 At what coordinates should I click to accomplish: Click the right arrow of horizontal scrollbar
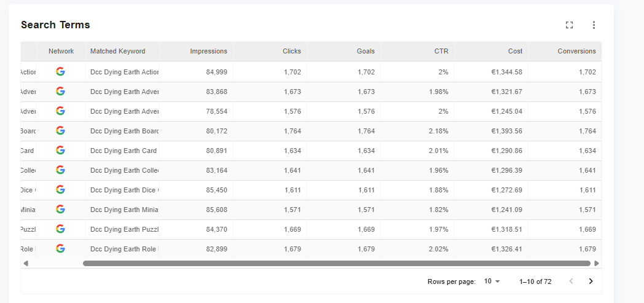(x=597, y=263)
